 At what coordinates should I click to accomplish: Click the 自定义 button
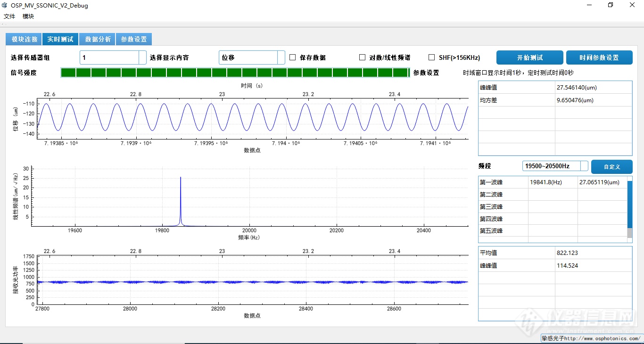pos(612,166)
